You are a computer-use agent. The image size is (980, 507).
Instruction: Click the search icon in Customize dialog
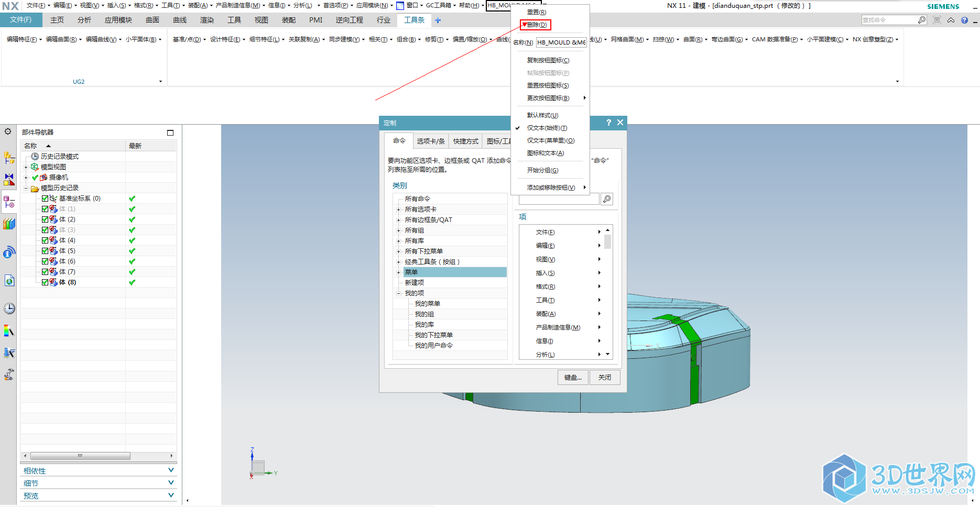[607, 199]
